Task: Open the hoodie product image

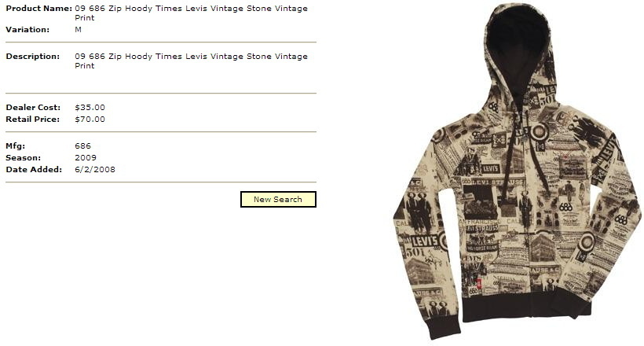Action: [x=517, y=171]
